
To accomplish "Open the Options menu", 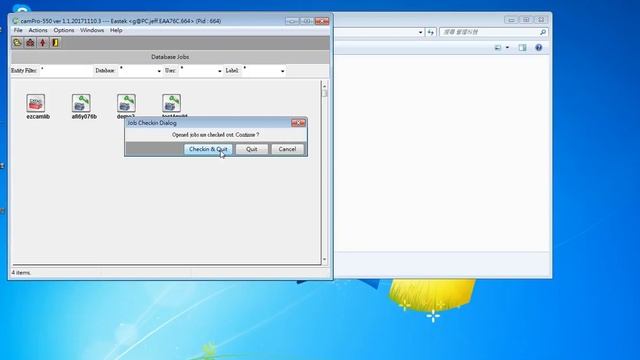I will coord(64,30).
